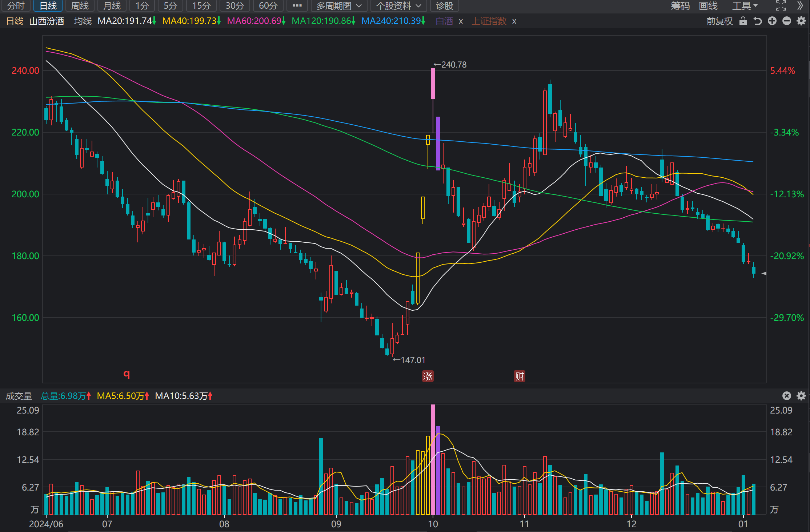Expand the 工具 tools dropdown

coord(745,6)
